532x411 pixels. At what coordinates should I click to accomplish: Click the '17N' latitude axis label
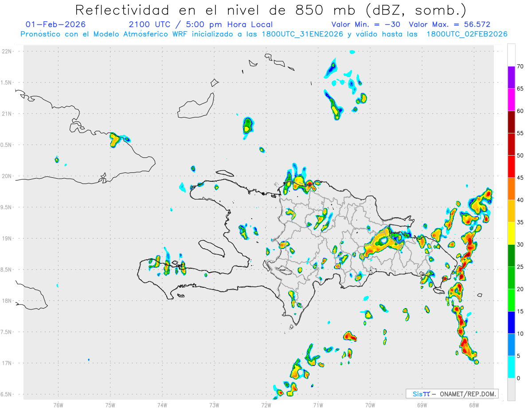pos(7,363)
